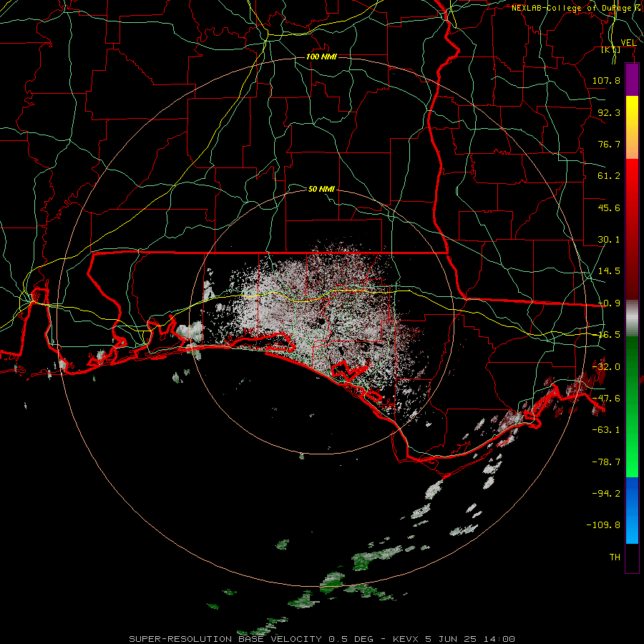Click the blue segment of the color bar
The width and height of the screenshot is (644, 644).
point(632,510)
